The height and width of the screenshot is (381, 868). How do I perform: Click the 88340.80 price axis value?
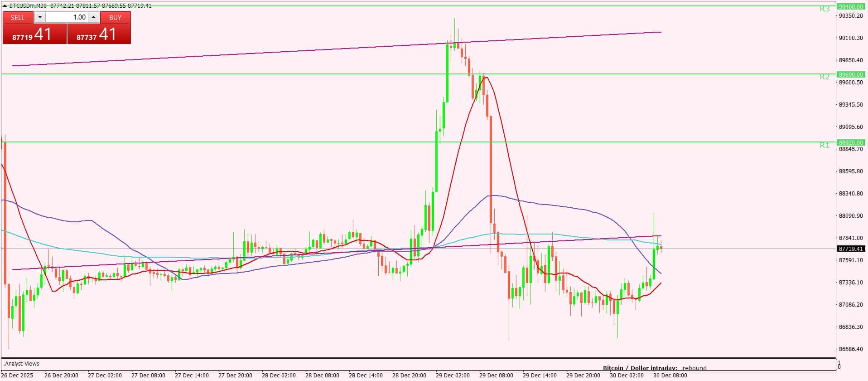[851, 193]
